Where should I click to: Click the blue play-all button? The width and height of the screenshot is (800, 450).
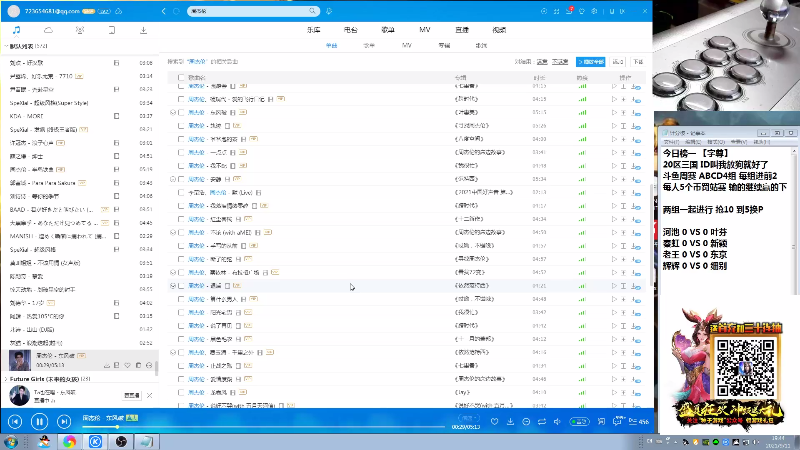[590, 62]
